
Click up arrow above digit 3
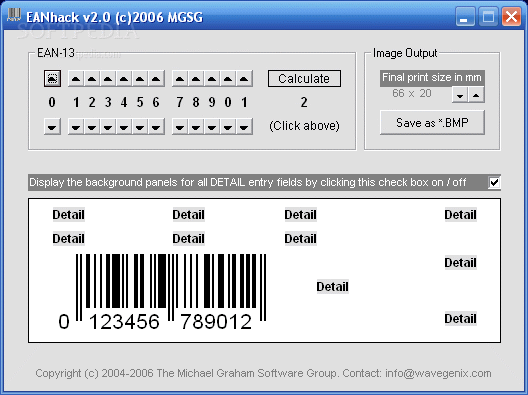click(x=108, y=79)
